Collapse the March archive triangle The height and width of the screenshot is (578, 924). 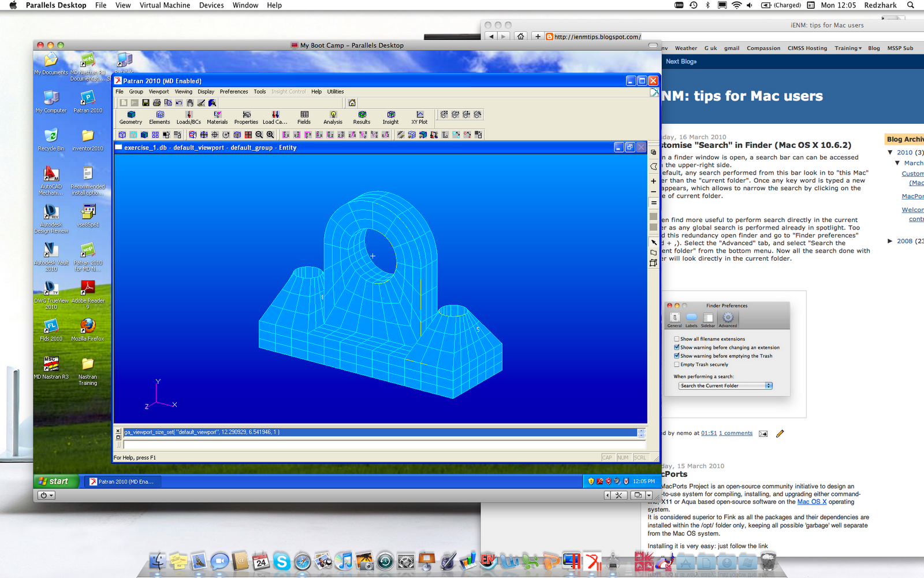coord(897,163)
